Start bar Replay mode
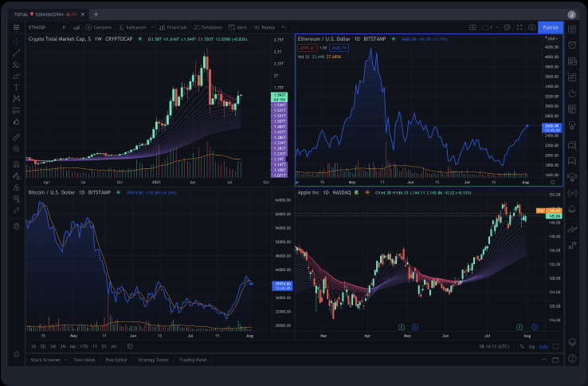 click(265, 27)
